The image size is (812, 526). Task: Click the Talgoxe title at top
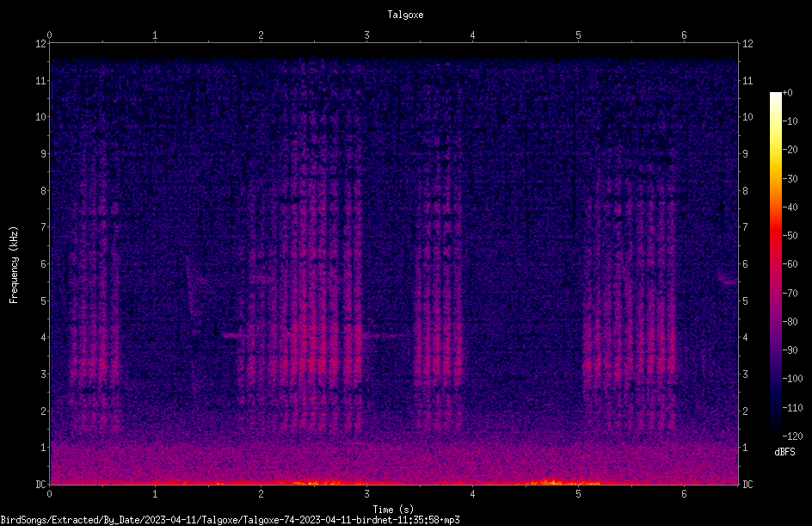click(x=405, y=15)
